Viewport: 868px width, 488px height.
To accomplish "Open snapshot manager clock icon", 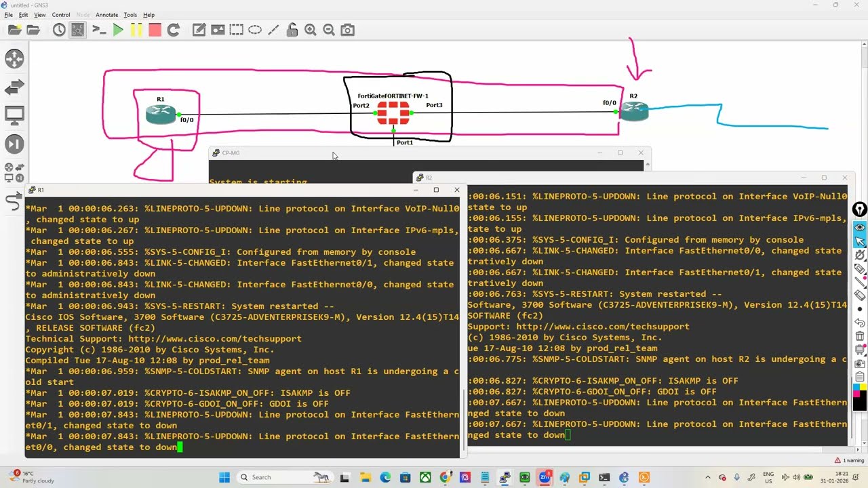I will [59, 30].
